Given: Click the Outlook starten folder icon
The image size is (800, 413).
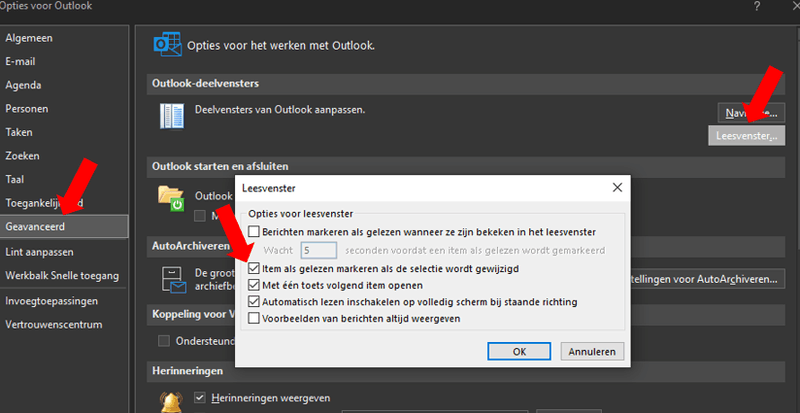Looking at the screenshot, I should coord(171,199).
